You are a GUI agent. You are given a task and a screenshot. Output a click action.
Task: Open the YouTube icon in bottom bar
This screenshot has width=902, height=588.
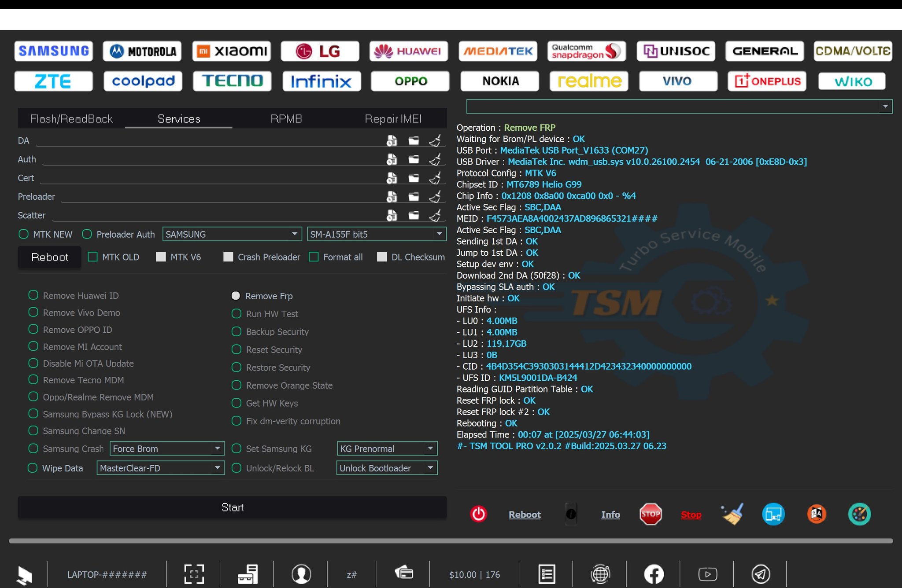tap(708, 574)
